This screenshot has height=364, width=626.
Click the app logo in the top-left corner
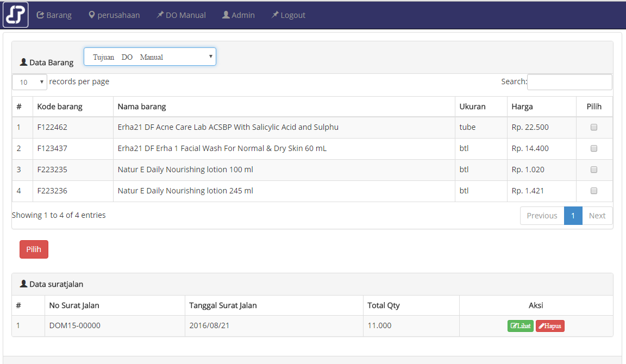tap(15, 14)
